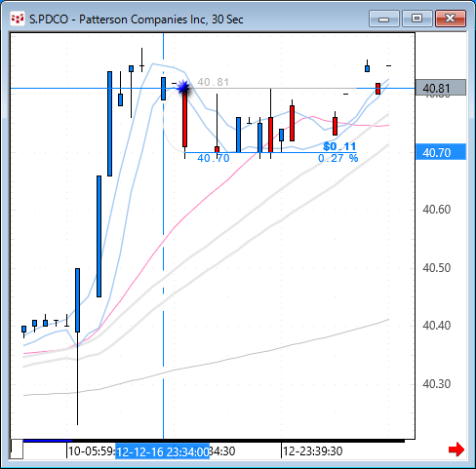This screenshot has width=476, height=469.
Task: Click the blue 40.70 annotation on chart
Action: click(x=214, y=158)
